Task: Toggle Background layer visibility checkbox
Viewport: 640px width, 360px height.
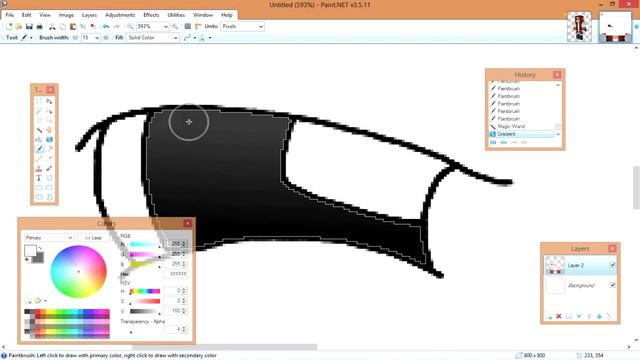Action: (x=612, y=284)
